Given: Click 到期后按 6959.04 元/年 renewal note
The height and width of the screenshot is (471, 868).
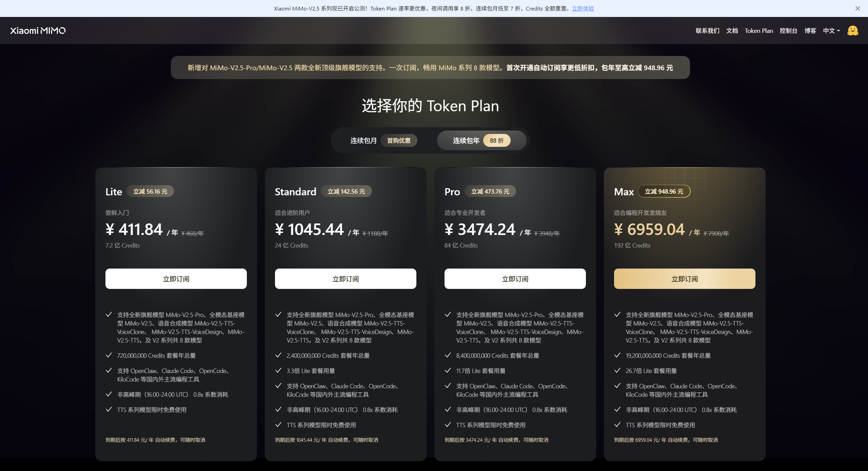Looking at the screenshot, I should (666, 440).
